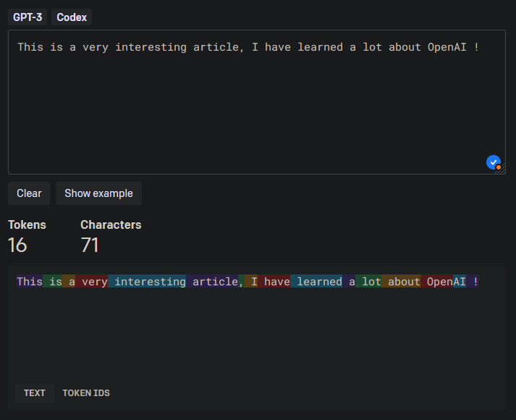This screenshot has height=420, width=516.
Task: Select the TEXT view tab
Action: pyautogui.click(x=35, y=393)
